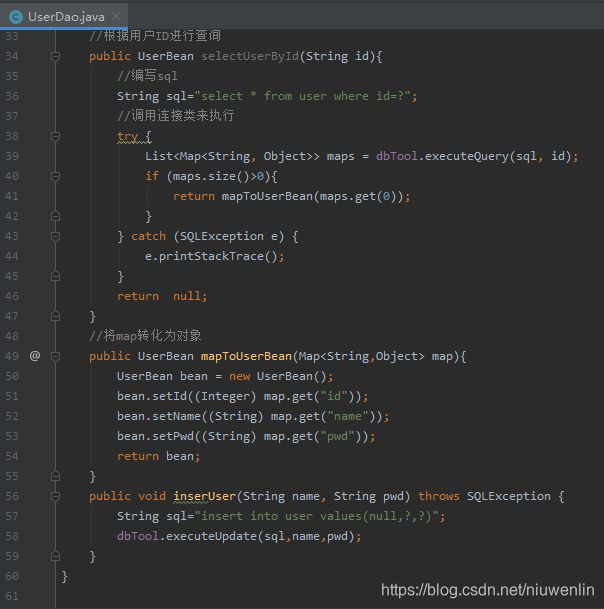The image size is (604, 609).
Task: Click dbTool field on line 39
Action: (397, 156)
